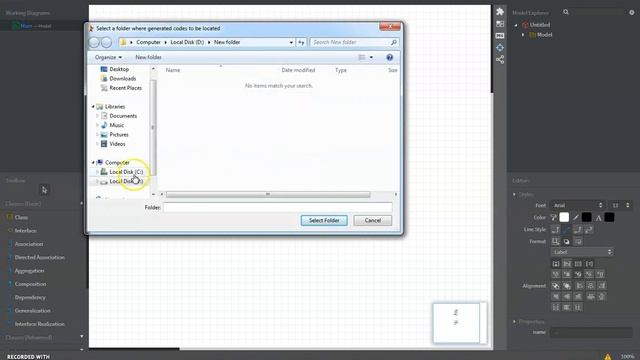This screenshot has width=640, height=360.
Task: Click the Search New folder box
Action: (x=354, y=42)
